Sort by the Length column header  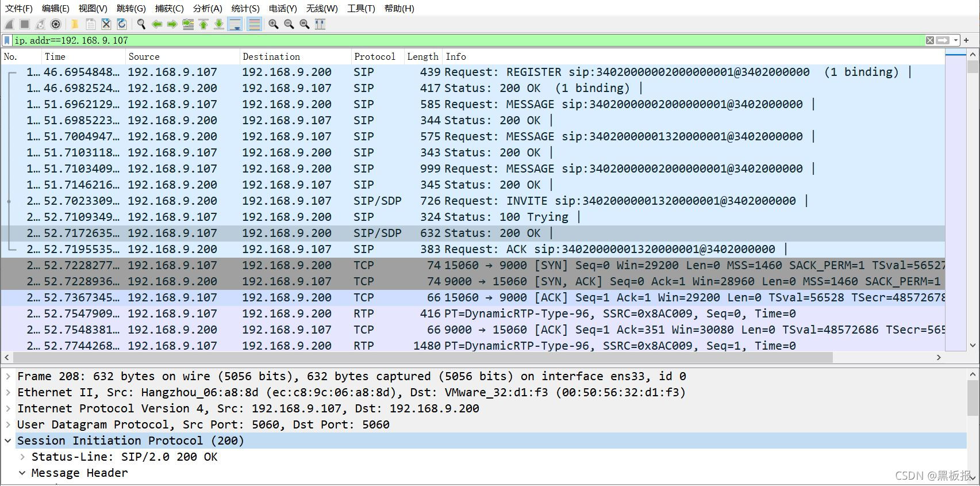pos(423,56)
